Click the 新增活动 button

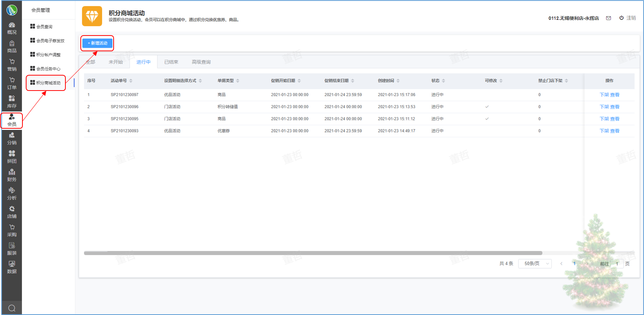click(97, 43)
